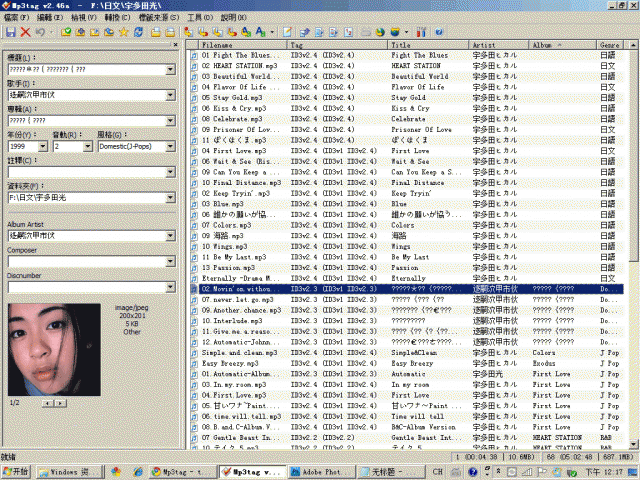Image resolution: width=640 pixels, height=480 pixels.
Task: Open the auto-numbering wizard icon
Action: click(x=348, y=32)
